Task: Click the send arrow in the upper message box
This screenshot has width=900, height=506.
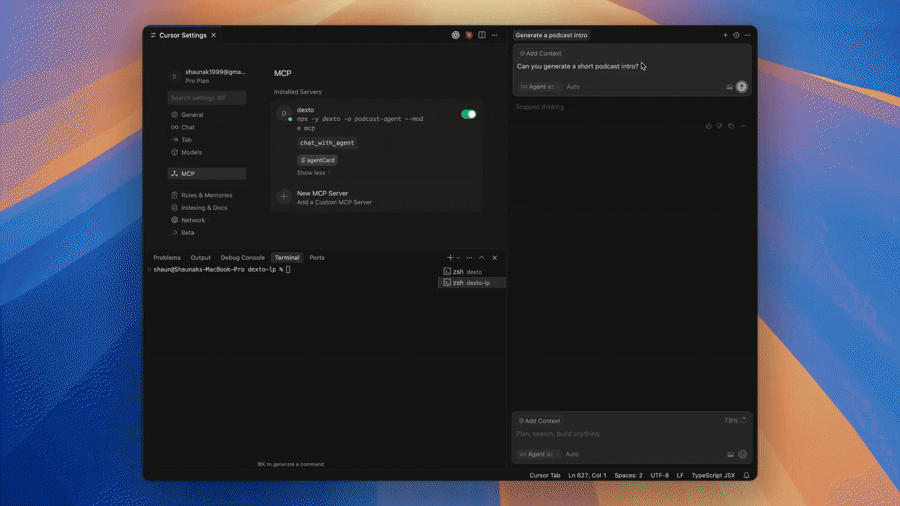Action: pos(742,87)
